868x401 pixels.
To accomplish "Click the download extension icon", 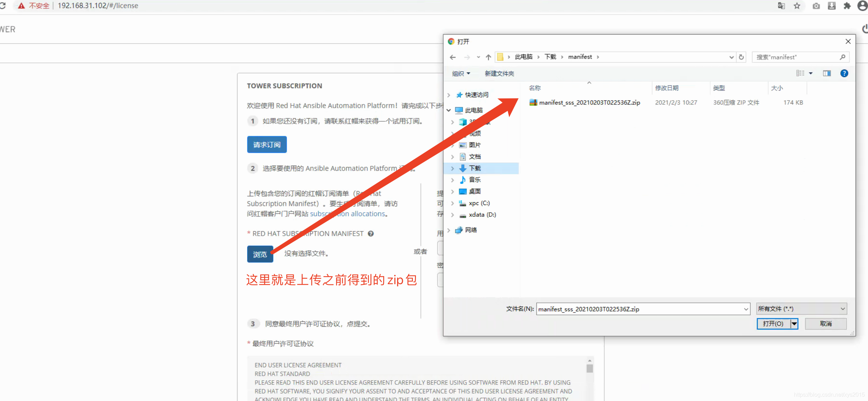I will pyautogui.click(x=832, y=6).
